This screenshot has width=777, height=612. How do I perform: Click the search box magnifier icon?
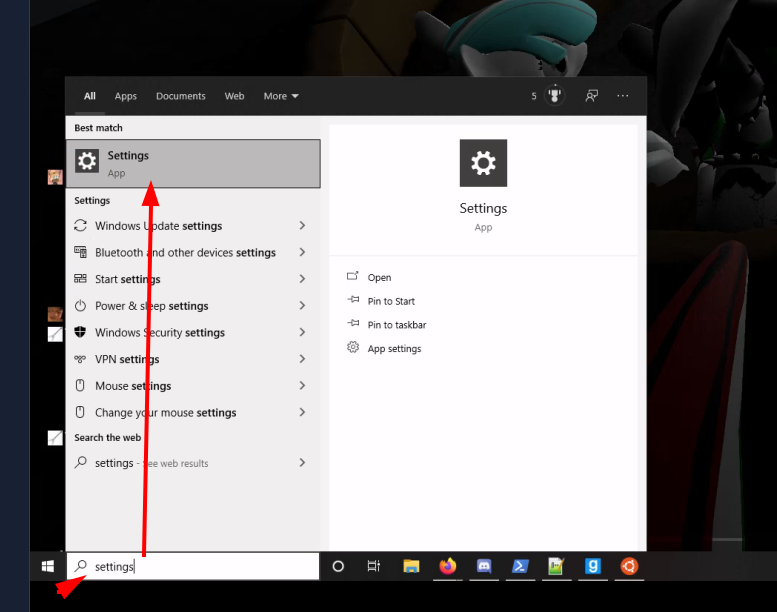click(x=81, y=566)
